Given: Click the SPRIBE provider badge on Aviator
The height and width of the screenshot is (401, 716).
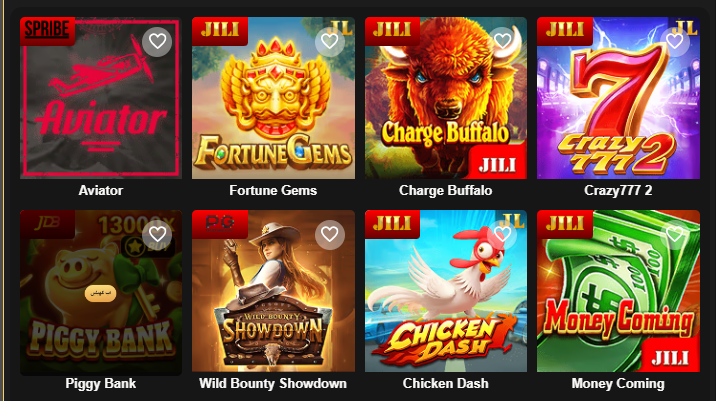Looking at the screenshot, I should click(47, 31).
